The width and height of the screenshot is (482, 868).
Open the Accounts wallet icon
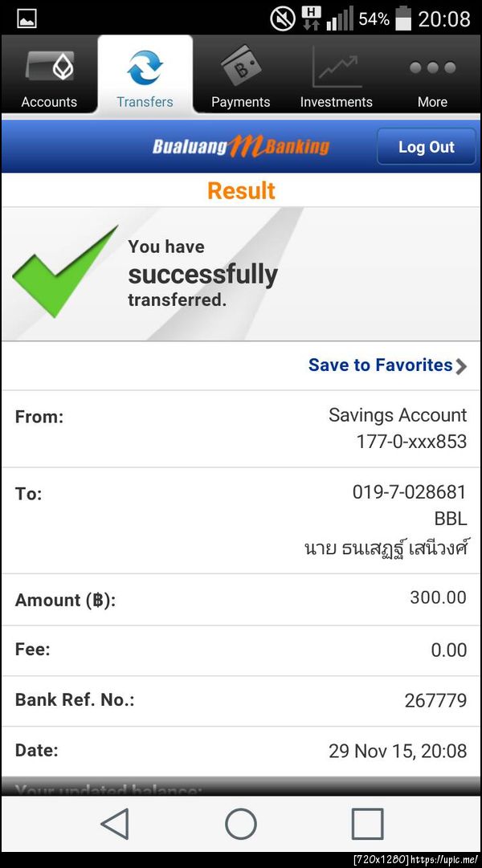point(49,68)
